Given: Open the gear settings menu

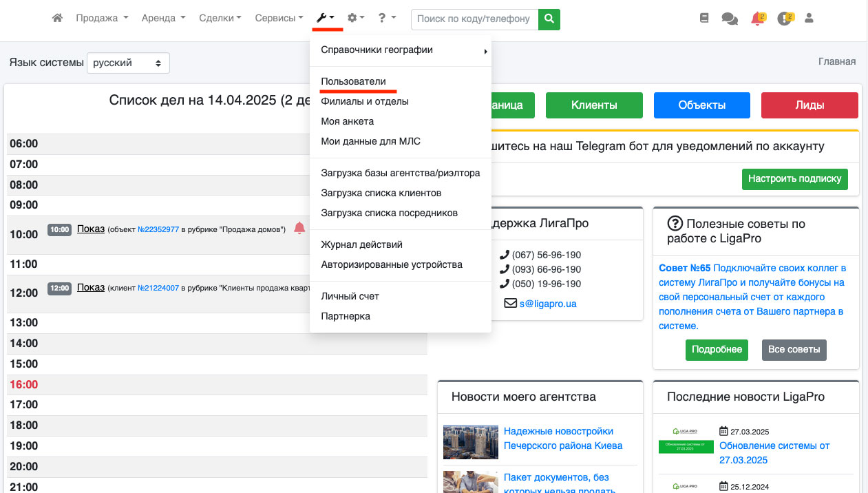Looking at the screenshot, I should pyautogui.click(x=356, y=19).
